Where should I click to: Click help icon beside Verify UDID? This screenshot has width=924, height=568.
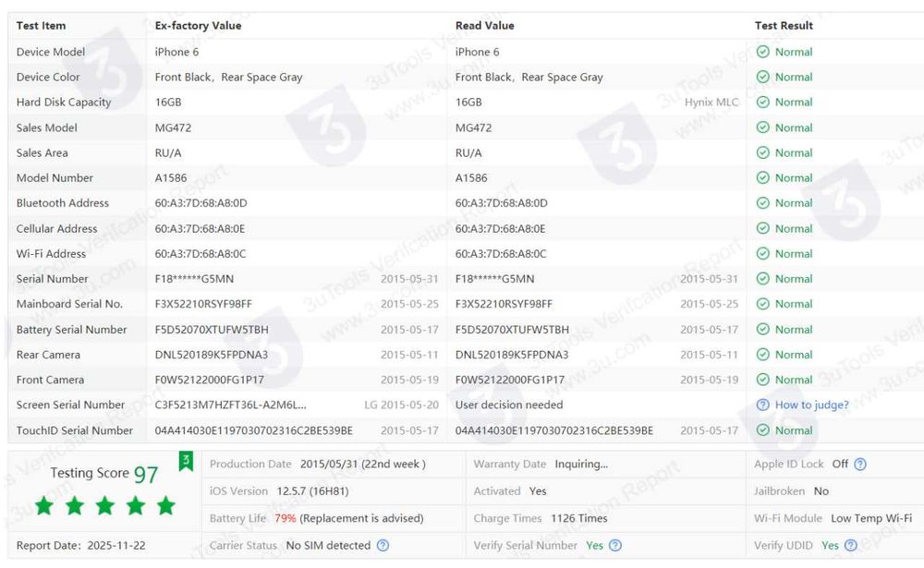point(850,546)
